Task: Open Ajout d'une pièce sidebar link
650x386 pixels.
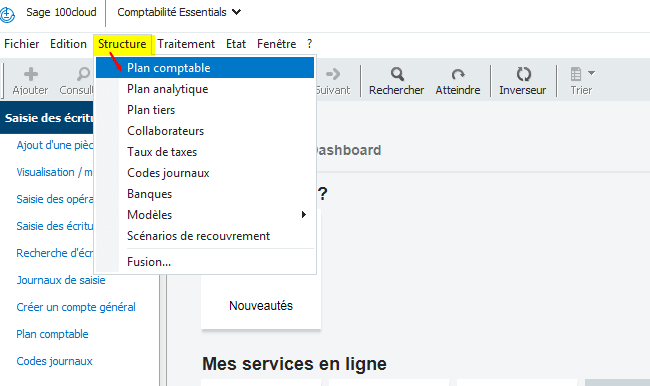Action: coord(55,146)
